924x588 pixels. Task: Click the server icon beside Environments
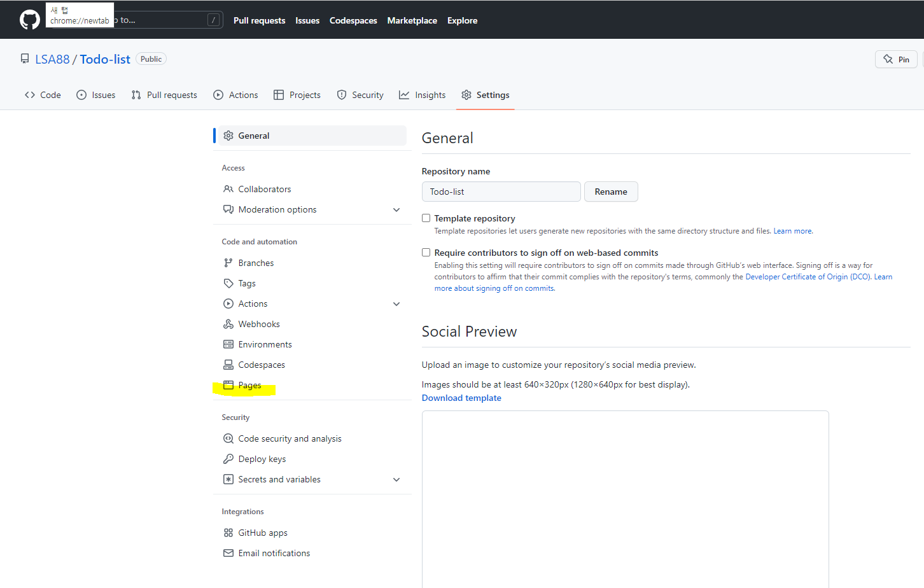(x=228, y=344)
